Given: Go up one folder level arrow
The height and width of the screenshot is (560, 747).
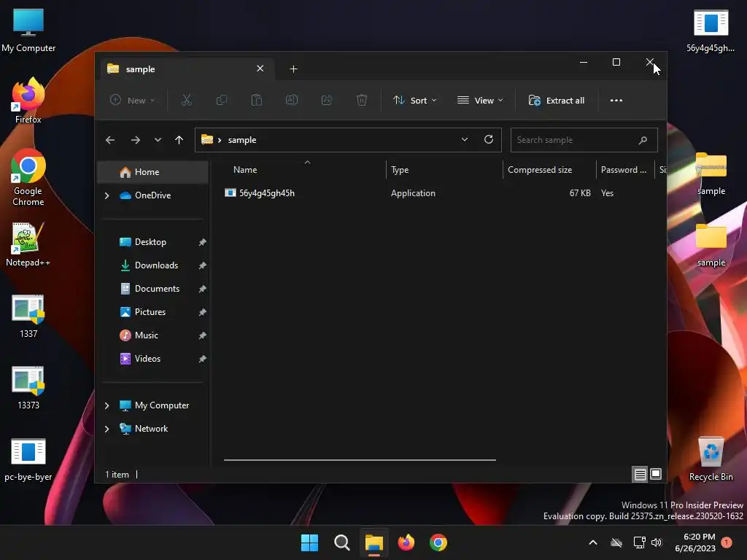Looking at the screenshot, I should pos(179,140).
